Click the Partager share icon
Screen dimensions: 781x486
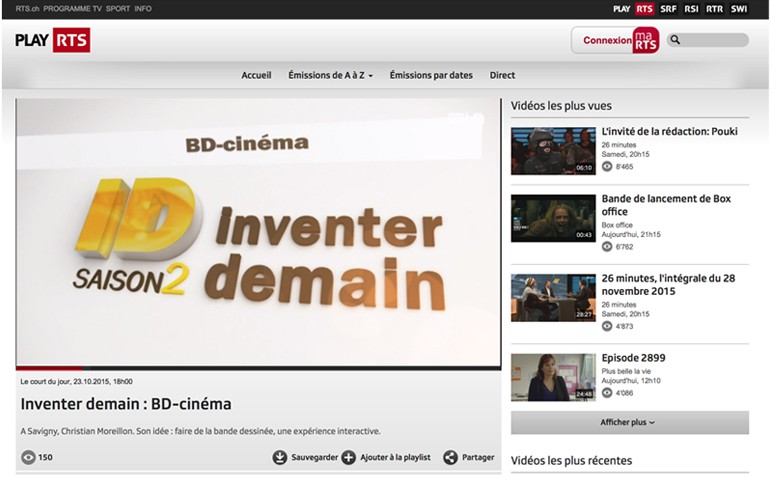[450, 457]
